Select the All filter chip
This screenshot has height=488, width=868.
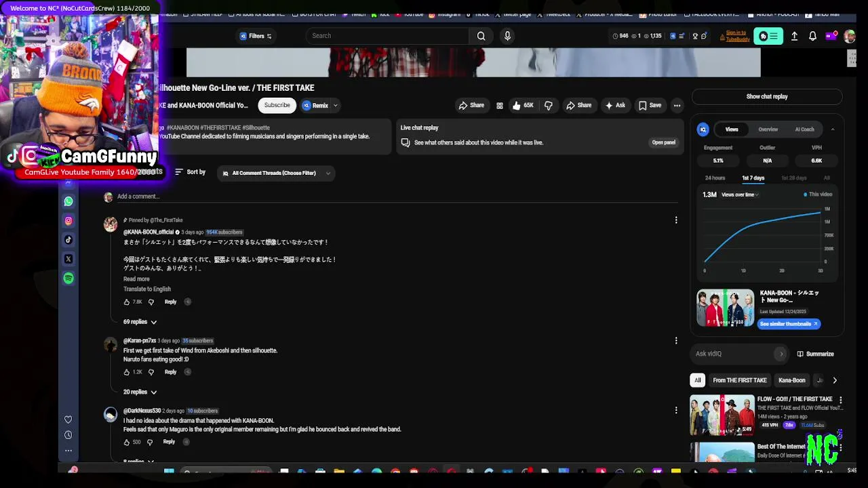697,380
